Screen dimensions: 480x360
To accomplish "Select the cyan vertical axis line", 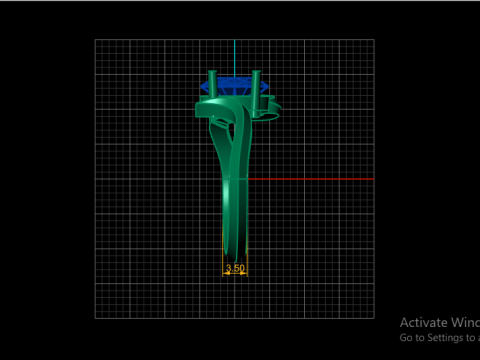I will 235,58.
